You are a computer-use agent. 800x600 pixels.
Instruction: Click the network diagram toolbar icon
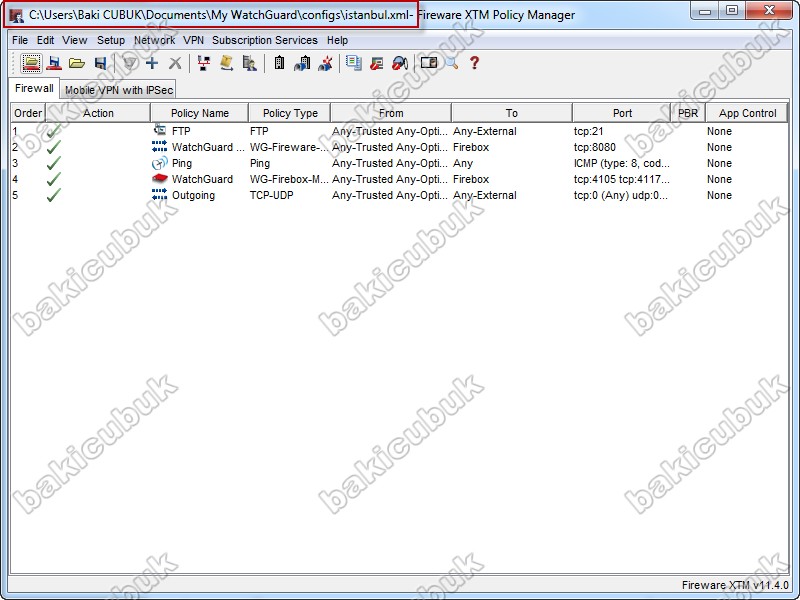204,63
